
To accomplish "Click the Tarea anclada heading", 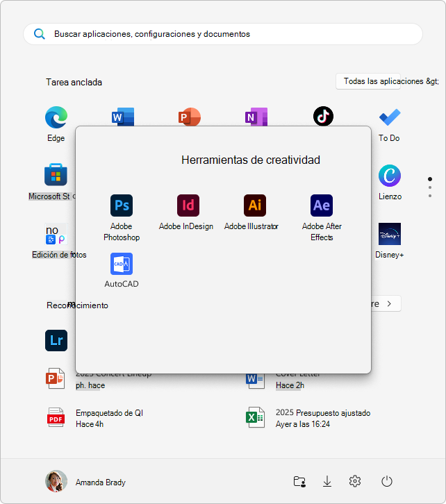I will (74, 83).
